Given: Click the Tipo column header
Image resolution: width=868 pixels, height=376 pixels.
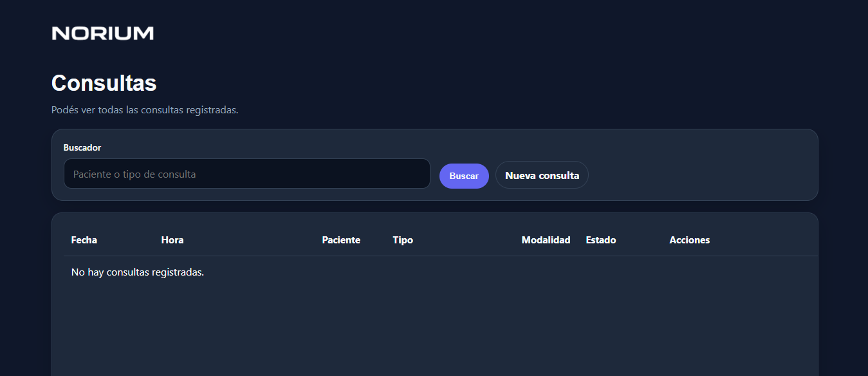Looking at the screenshot, I should (x=403, y=240).
